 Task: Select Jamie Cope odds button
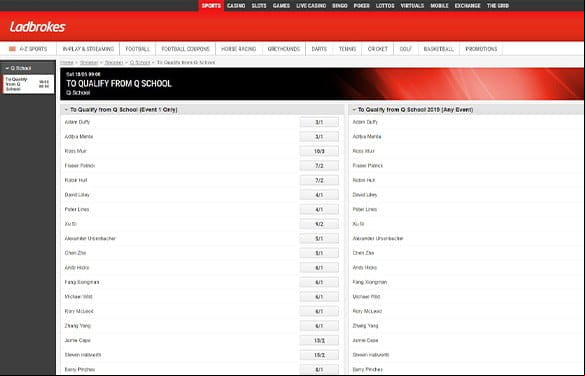pyautogui.click(x=319, y=340)
